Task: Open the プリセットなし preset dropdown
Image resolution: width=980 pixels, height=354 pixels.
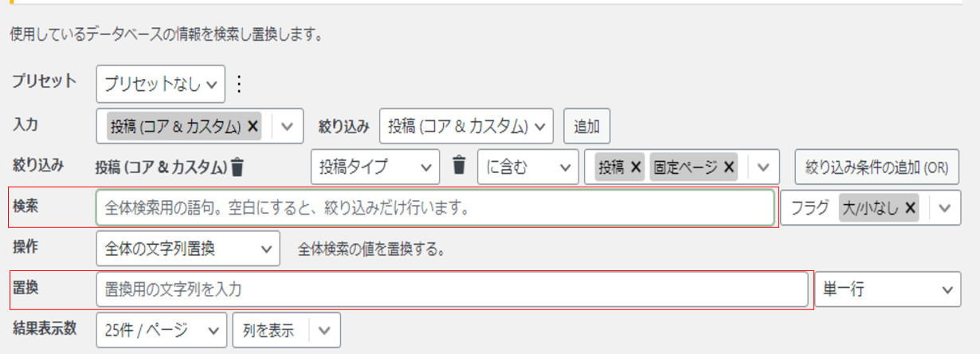Action: point(161,84)
